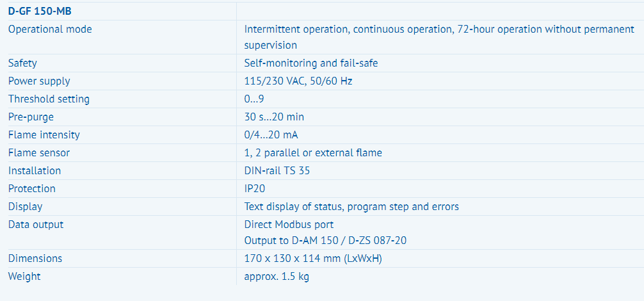Click the Flame sensor label
The height and width of the screenshot is (301, 644).
click(x=39, y=153)
